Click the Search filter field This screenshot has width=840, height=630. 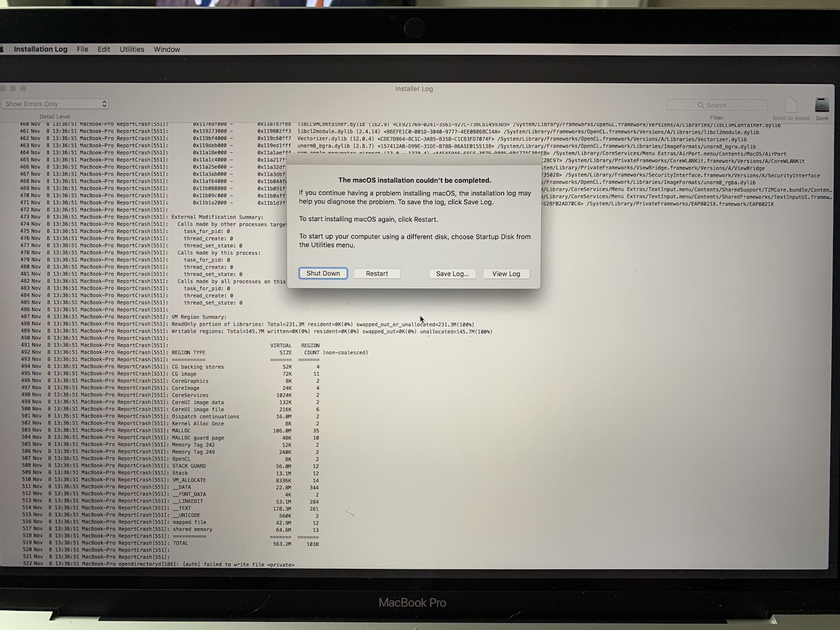[x=717, y=105]
